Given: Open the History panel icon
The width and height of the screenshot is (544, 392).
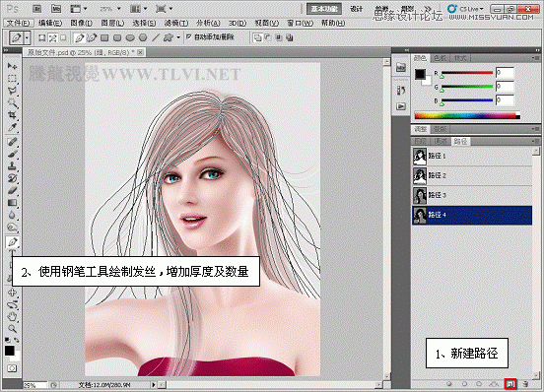Looking at the screenshot, I should click(x=401, y=91).
